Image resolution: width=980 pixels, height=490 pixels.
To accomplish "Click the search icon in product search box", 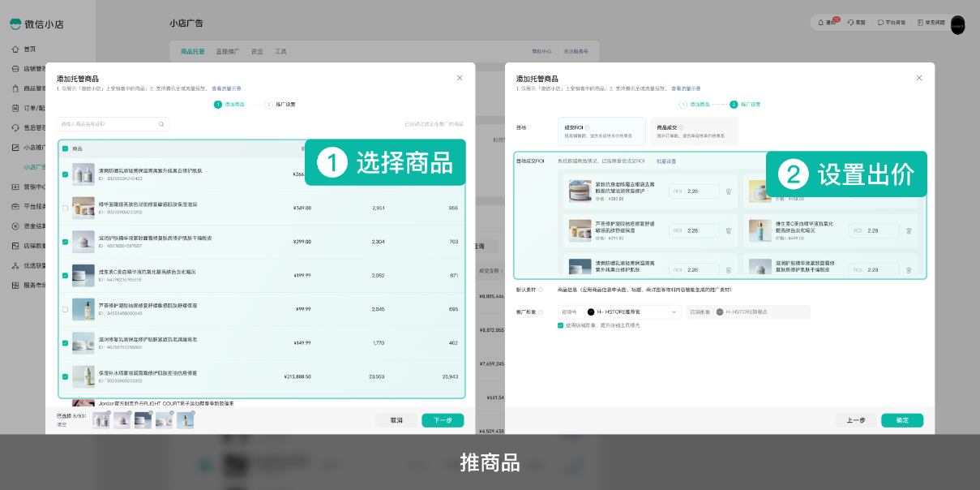I will [x=161, y=124].
